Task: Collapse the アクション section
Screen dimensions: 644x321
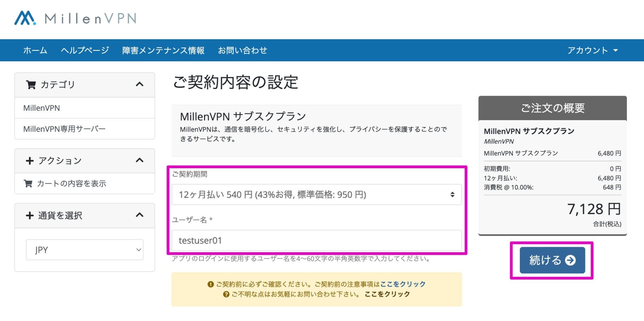Action: pos(140,160)
